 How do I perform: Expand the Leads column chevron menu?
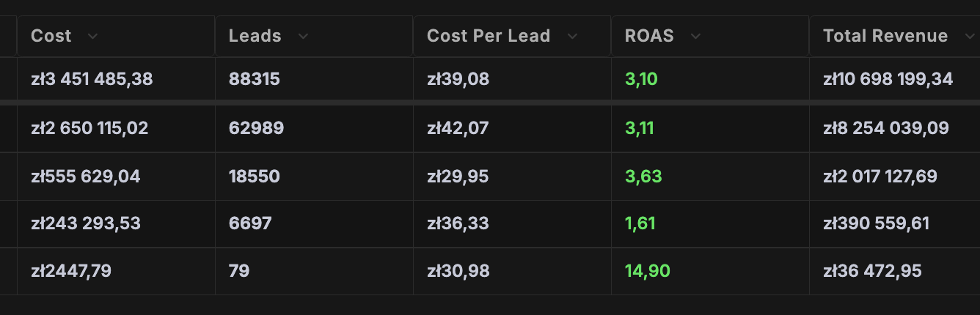pos(303,37)
